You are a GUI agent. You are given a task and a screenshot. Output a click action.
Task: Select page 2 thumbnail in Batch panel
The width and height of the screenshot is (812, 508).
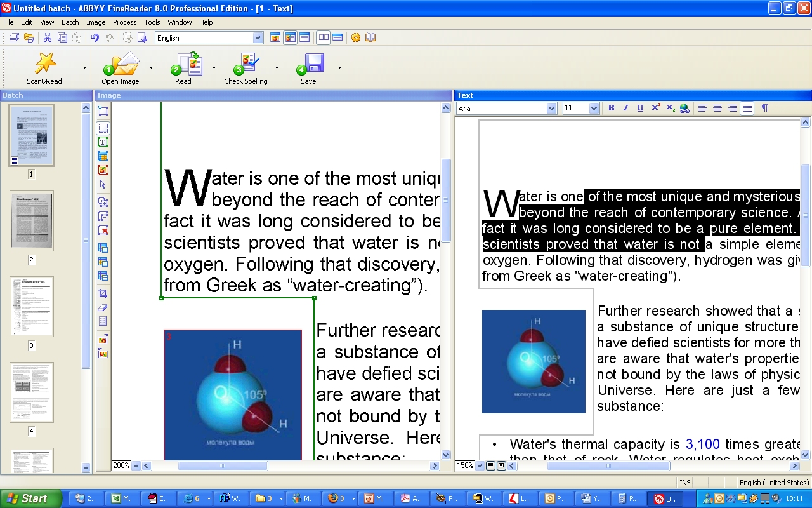coord(32,221)
